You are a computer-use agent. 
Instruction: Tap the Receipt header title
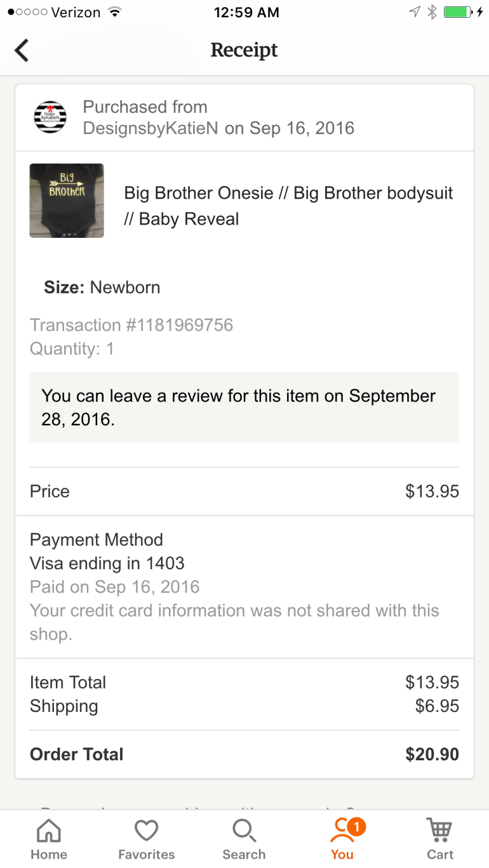[244, 50]
